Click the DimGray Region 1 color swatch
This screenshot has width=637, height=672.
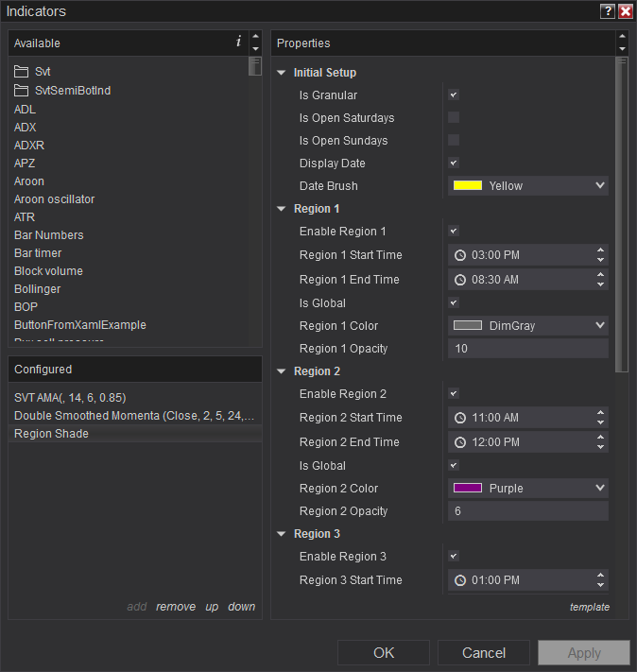click(x=468, y=326)
